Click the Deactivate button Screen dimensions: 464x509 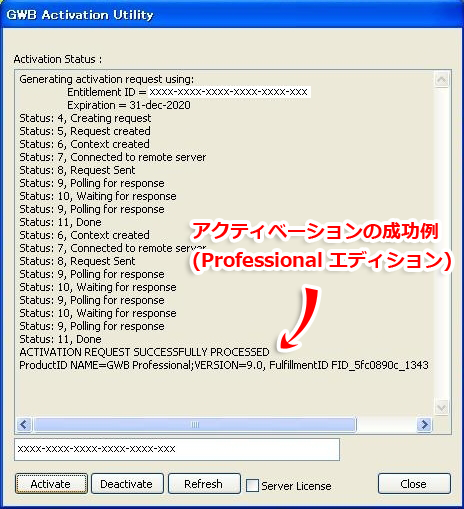[x=127, y=484]
